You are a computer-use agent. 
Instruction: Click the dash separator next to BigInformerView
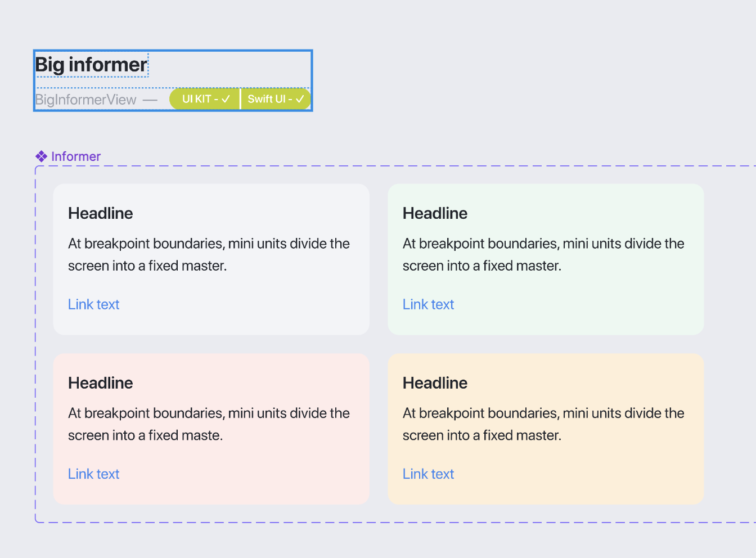(x=151, y=100)
